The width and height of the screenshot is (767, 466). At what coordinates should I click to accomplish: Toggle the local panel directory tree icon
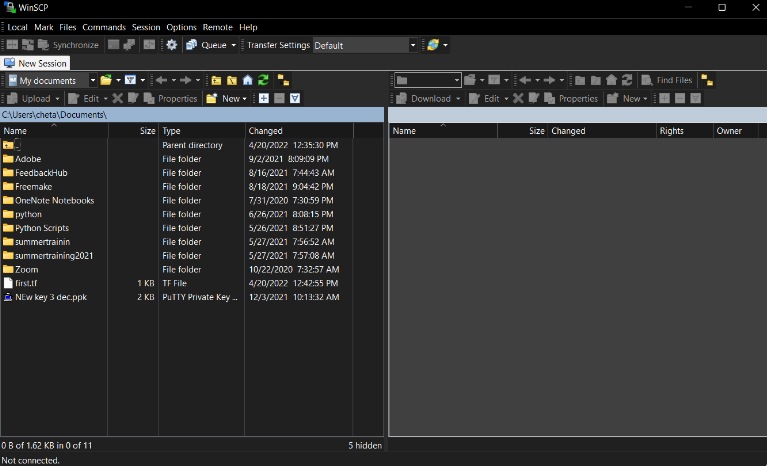pos(283,80)
